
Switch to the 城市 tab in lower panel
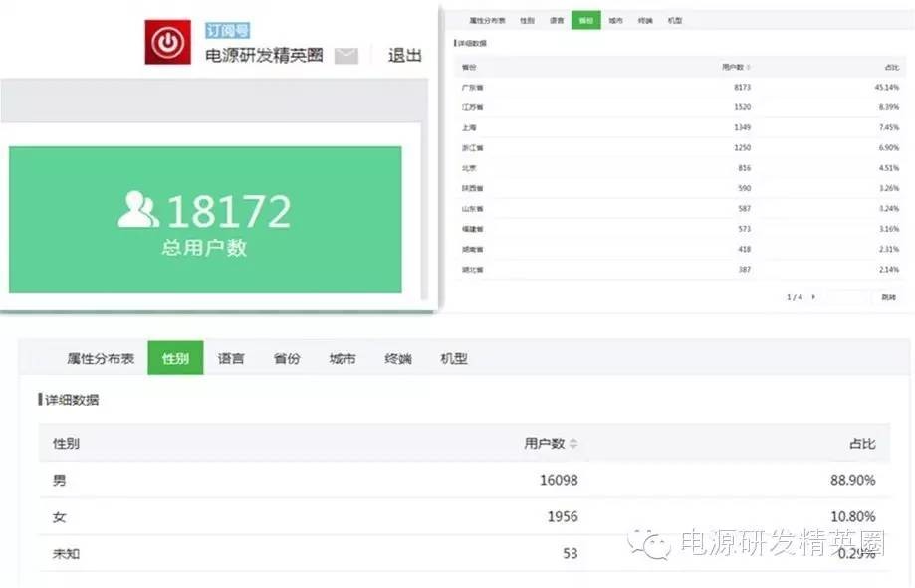click(342, 359)
